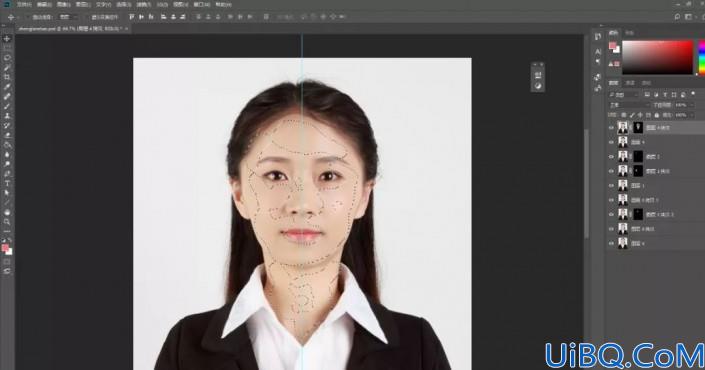The width and height of the screenshot is (705, 370).
Task: Select the Move tool
Action: pyautogui.click(x=7, y=39)
